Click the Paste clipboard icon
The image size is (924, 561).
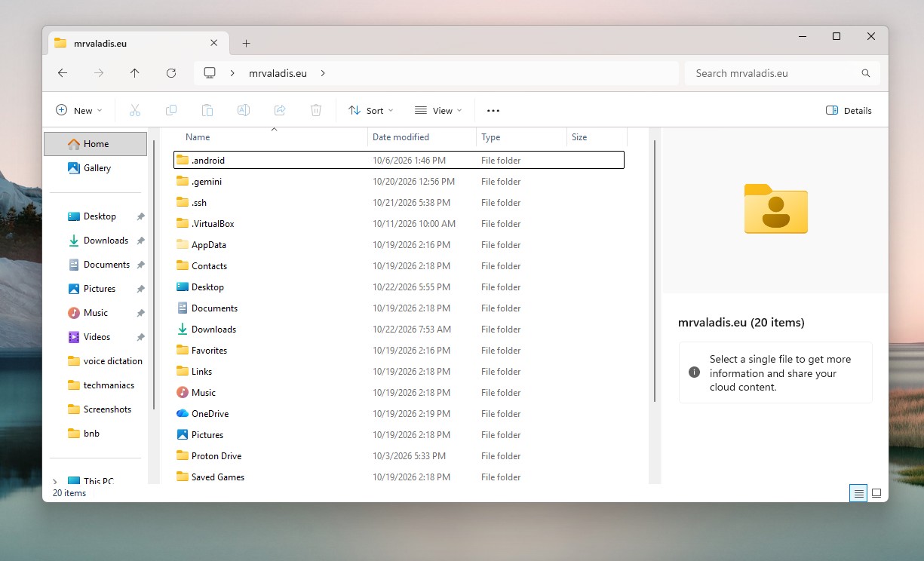[207, 110]
